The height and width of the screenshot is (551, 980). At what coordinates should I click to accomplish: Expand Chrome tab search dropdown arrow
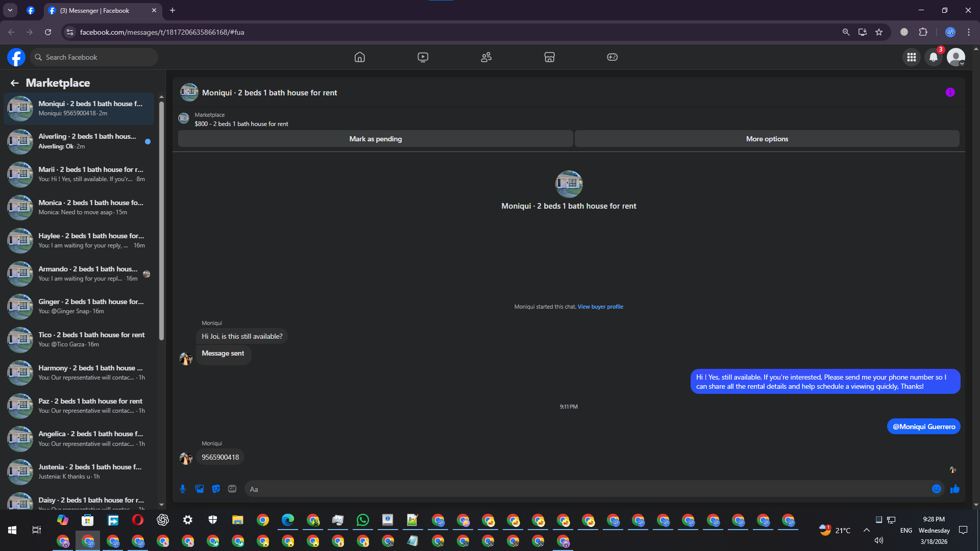(10, 10)
